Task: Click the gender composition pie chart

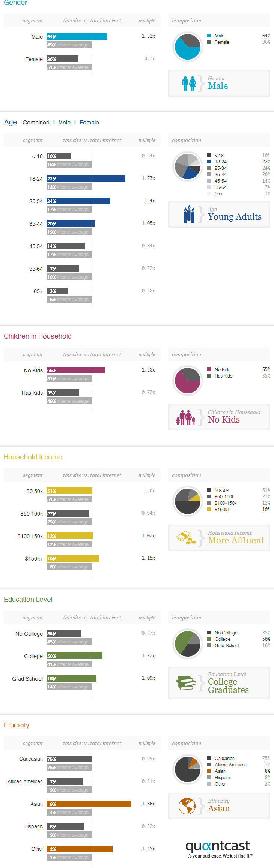Action: pos(188,47)
